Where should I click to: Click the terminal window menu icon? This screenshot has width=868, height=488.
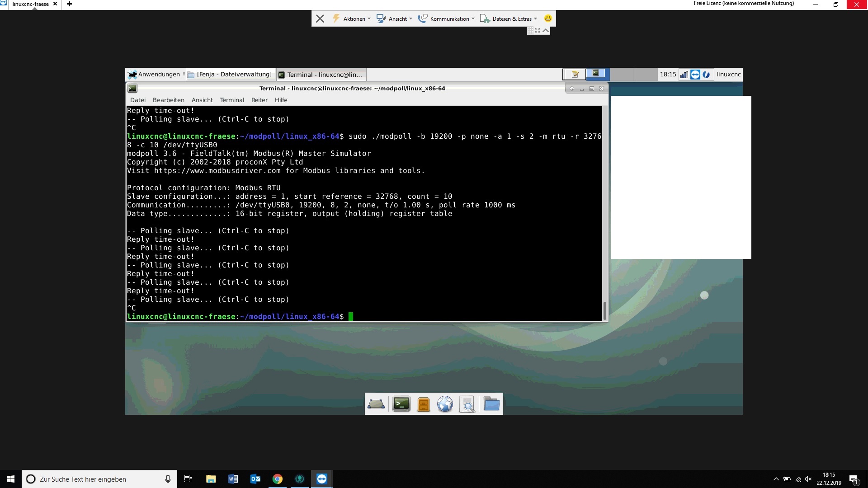tap(132, 89)
